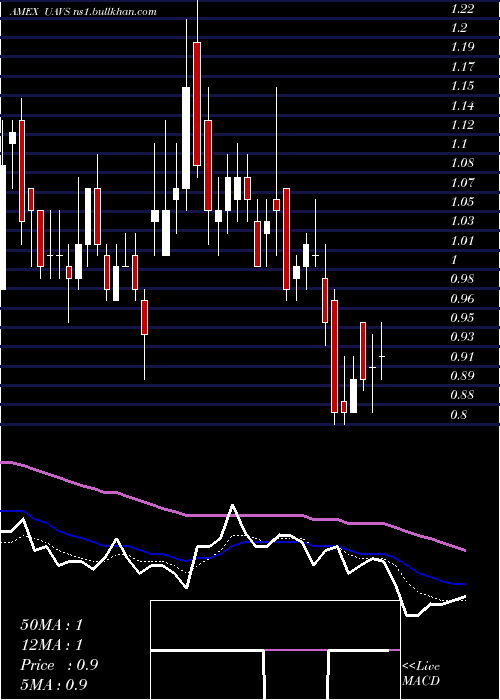The image size is (500, 700).
Task: Click the 1.08 price axis label
Action: pyautogui.click(x=463, y=162)
